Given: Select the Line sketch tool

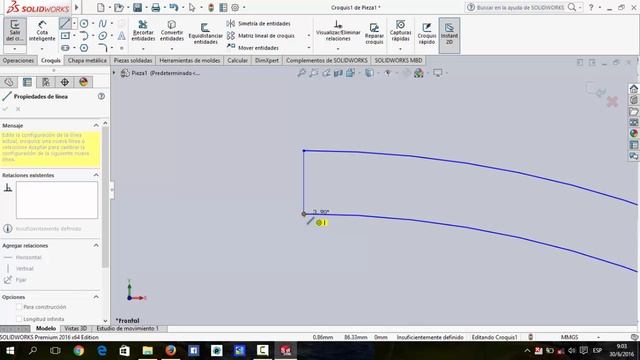Looking at the screenshot, I should (65, 23).
